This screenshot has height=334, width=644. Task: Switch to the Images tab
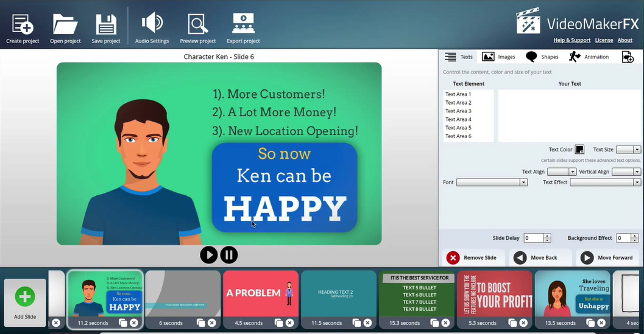coord(498,57)
